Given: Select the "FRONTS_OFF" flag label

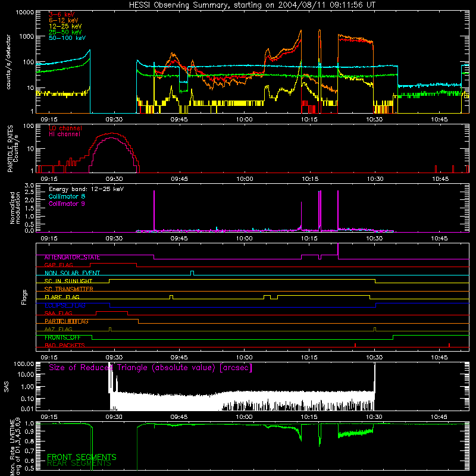Looking at the screenshot, I should [62, 337].
